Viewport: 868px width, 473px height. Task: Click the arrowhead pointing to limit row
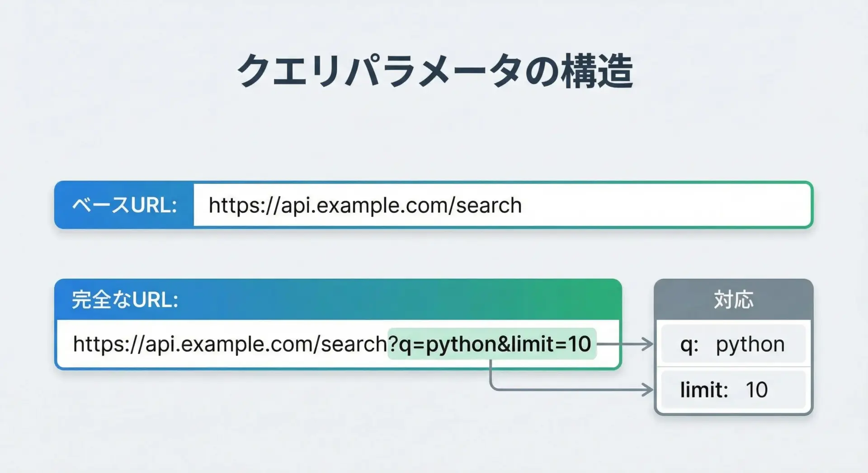click(x=648, y=389)
